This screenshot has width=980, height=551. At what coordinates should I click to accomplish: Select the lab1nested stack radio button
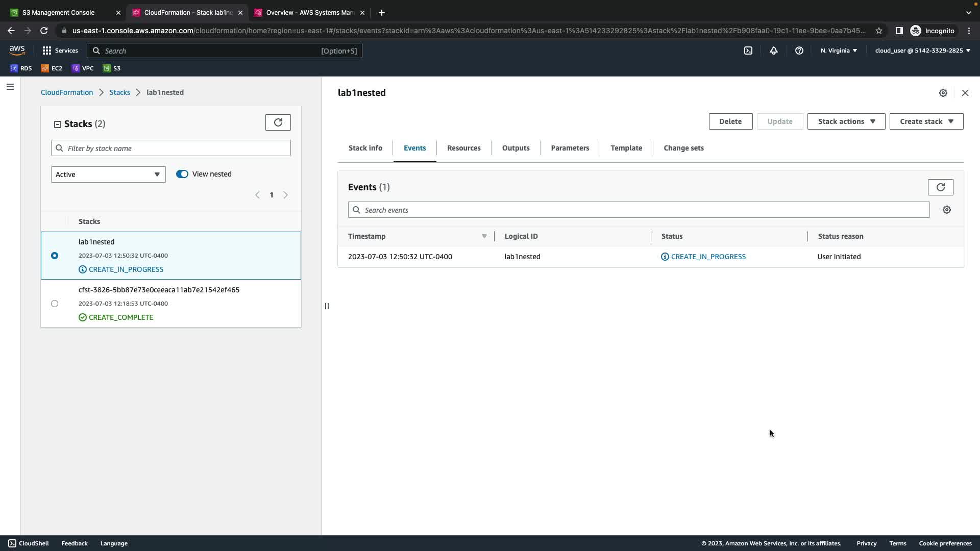point(55,256)
